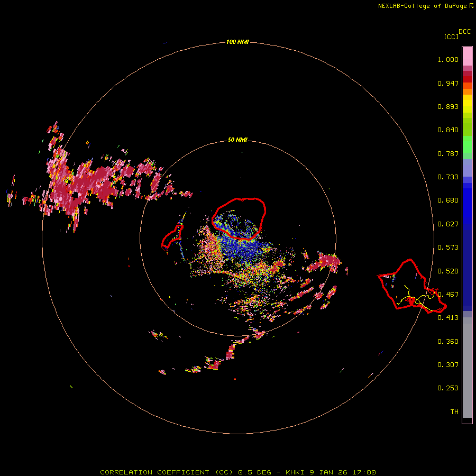Select the 0.520 color scale value
476x476 pixels.
448,271
